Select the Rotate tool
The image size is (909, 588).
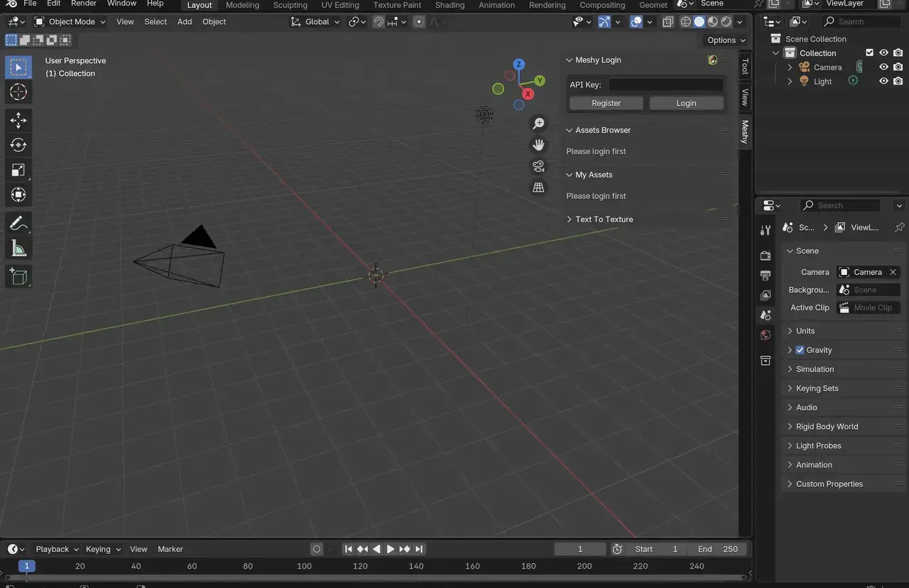18,145
